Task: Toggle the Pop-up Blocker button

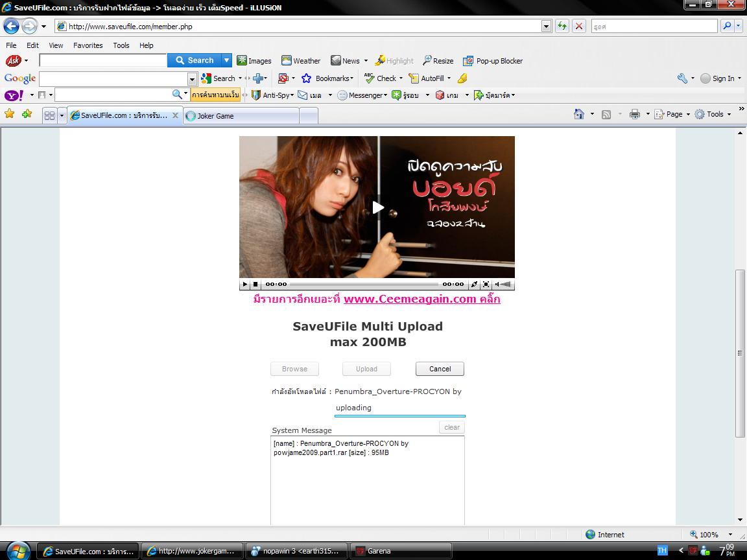Action: (x=493, y=60)
